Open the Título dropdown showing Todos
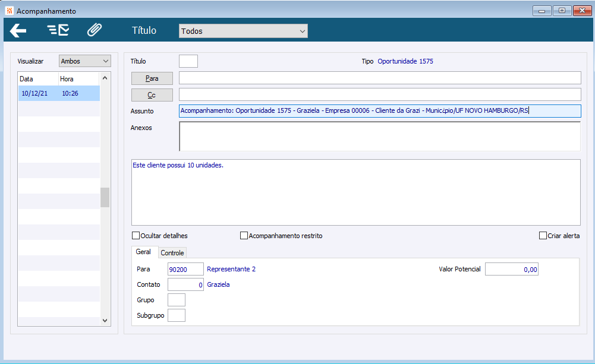 [x=243, y=31]
